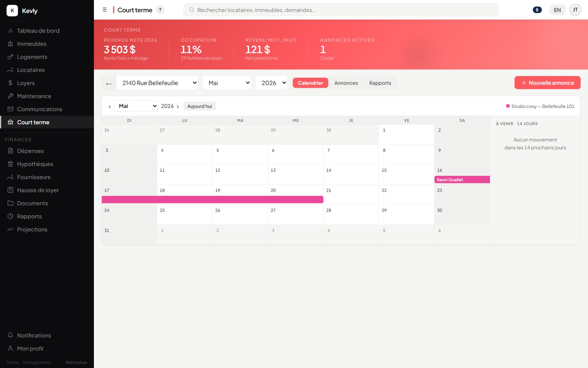This screenshot has width=588, height=368.
Task: Go to Immeubles section
Action: (x=47, y=44)
